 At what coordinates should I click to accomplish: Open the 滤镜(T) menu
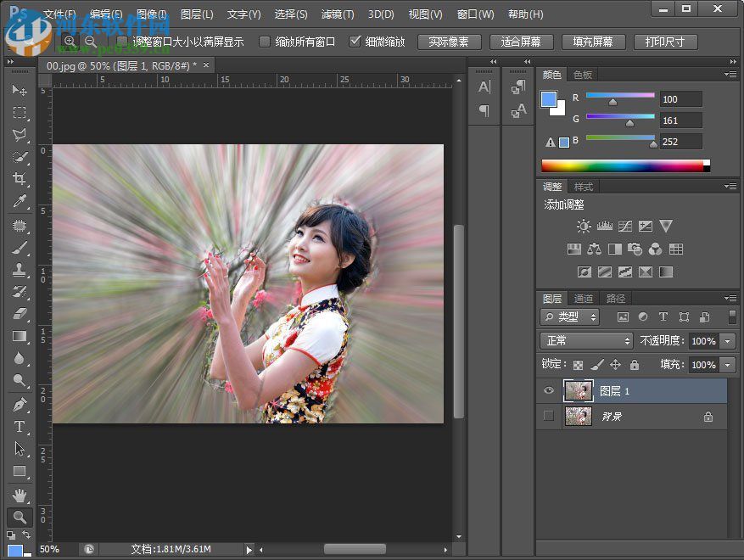[338, 14]
